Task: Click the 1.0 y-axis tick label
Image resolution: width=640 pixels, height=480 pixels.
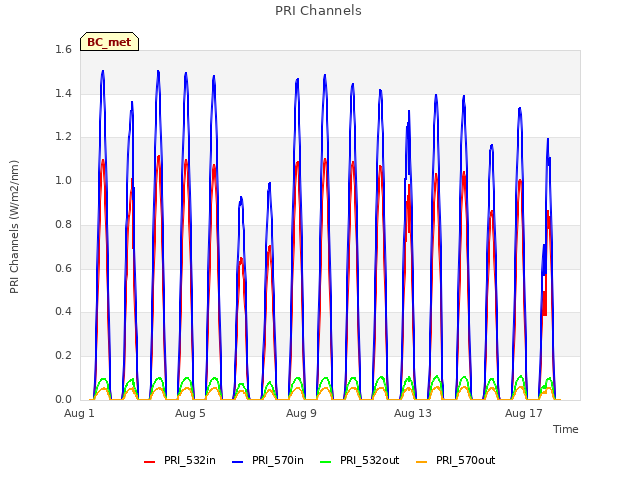Action: (x=63, y=180)
